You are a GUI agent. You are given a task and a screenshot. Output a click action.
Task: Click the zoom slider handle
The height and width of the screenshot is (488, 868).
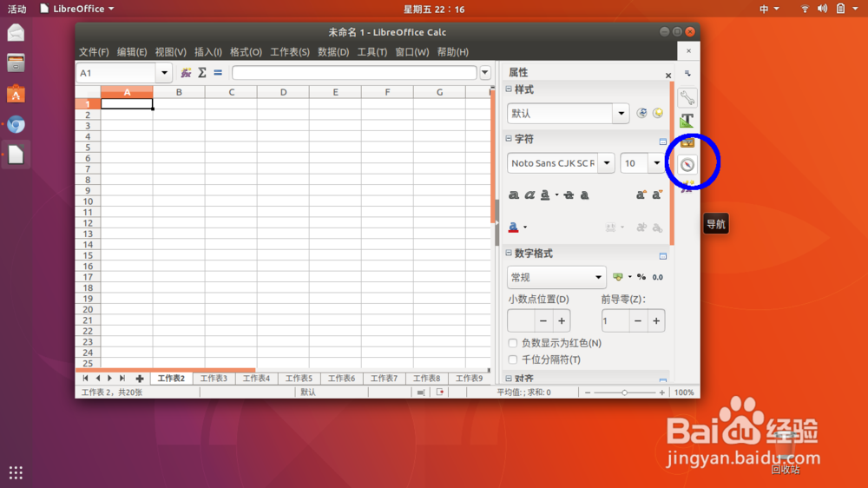coord(624,392)
